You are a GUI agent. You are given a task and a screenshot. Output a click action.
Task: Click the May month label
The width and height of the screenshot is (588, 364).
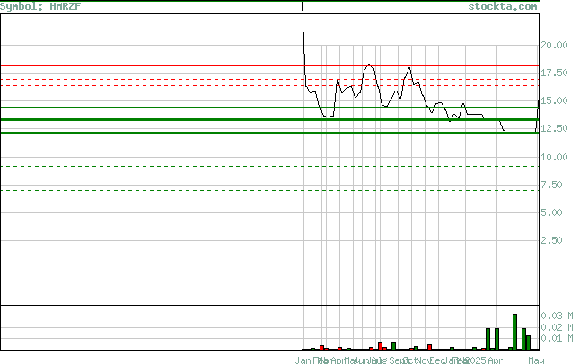[536, 360]
